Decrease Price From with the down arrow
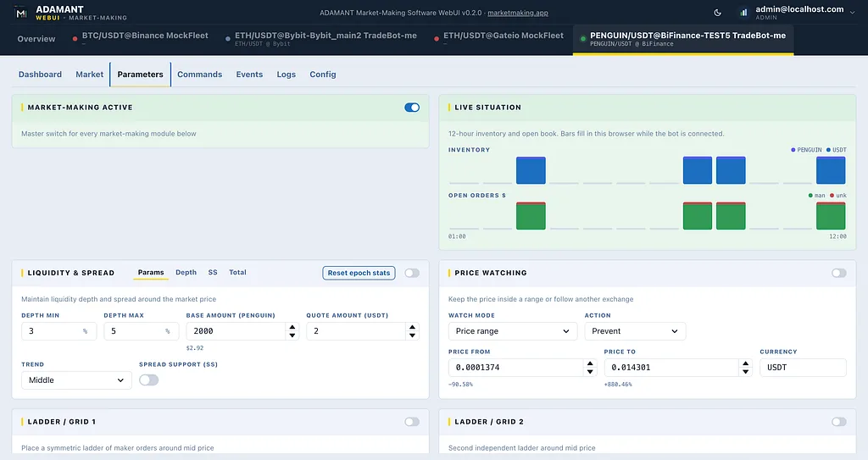 tap(590, 372)
